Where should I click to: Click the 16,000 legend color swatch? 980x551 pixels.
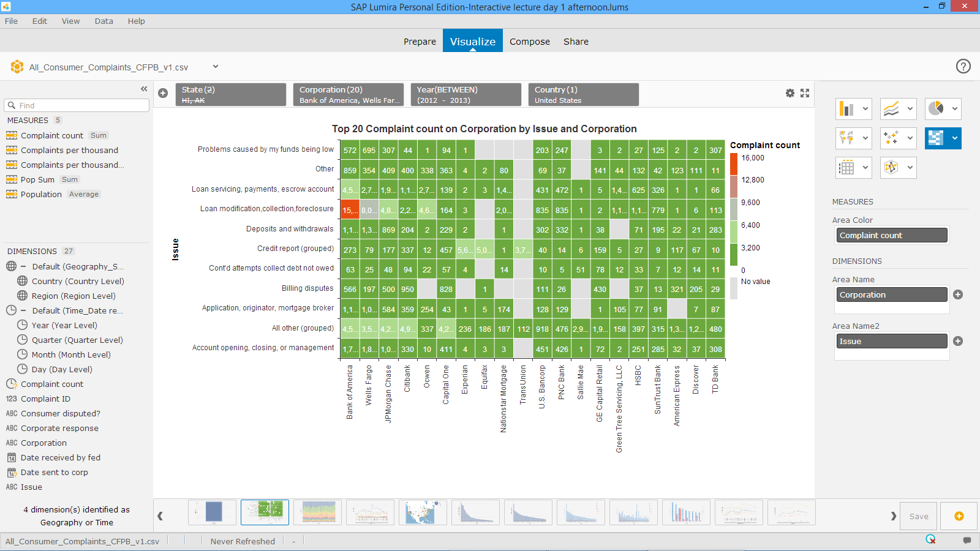pos(734,163)
